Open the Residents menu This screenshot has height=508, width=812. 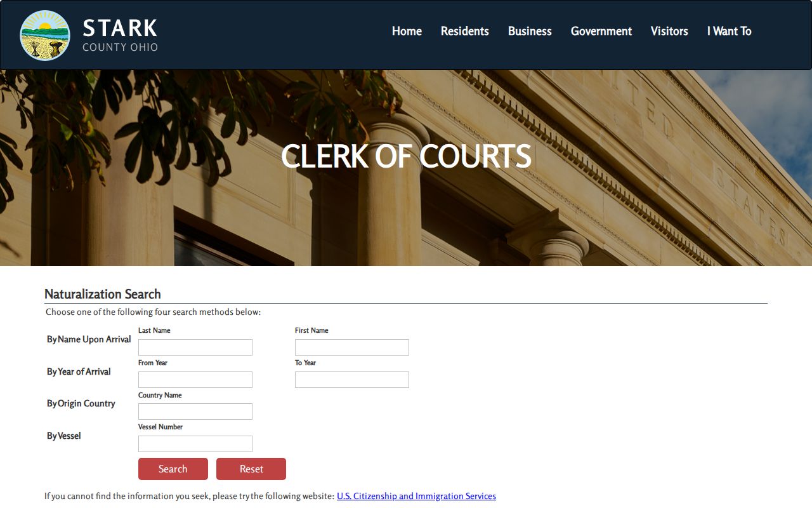465,31
